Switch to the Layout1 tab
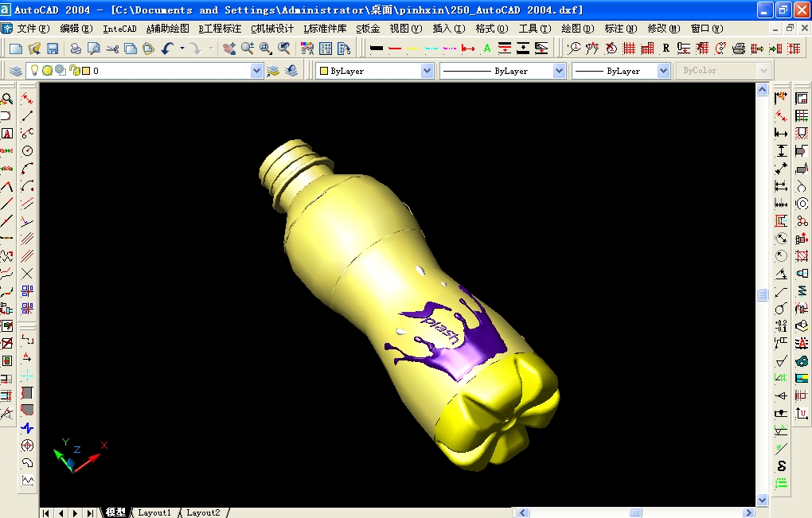 coord(154,512)
